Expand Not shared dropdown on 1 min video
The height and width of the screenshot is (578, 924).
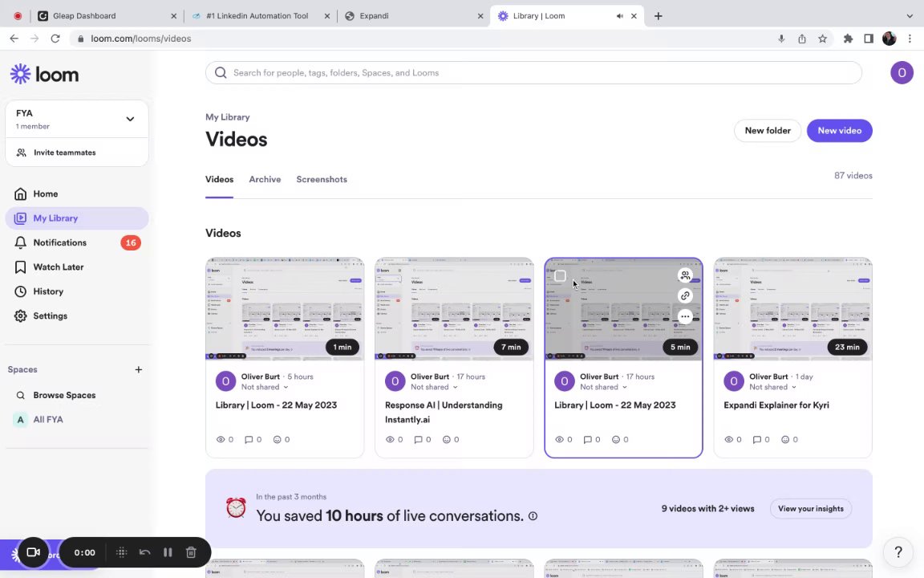(x=265, y=387)
